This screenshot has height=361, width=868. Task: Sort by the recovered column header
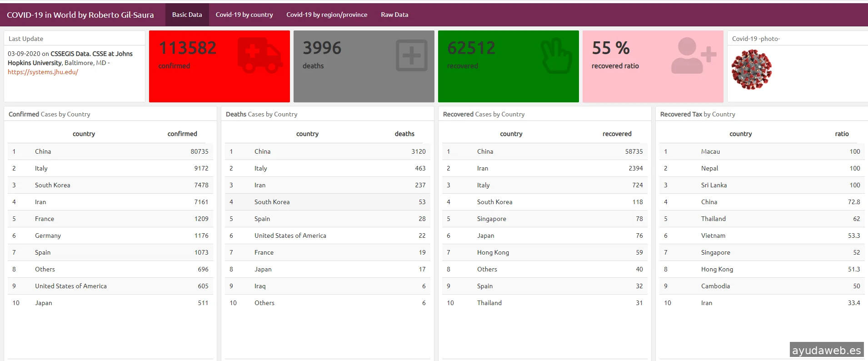point(617,134)
